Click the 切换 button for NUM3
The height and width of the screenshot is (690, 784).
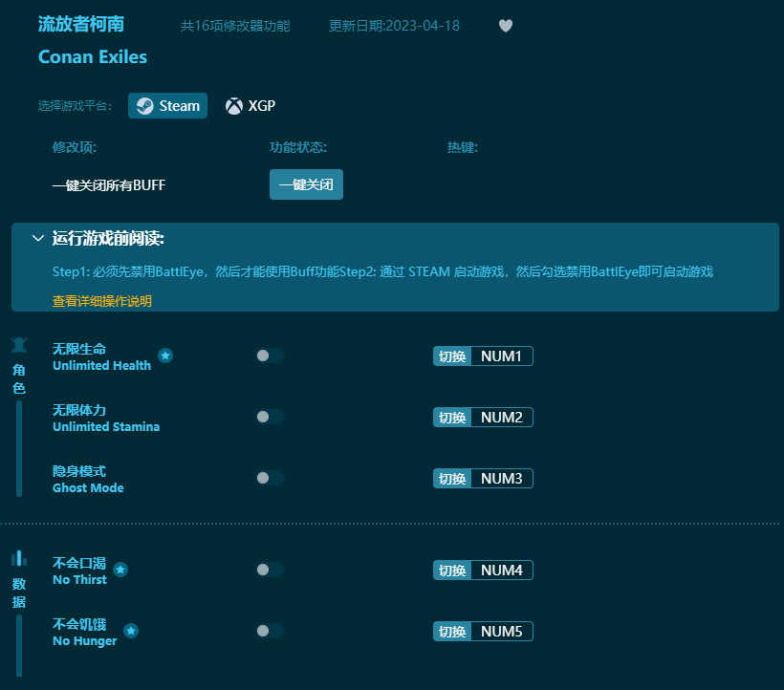pos(452,478)
